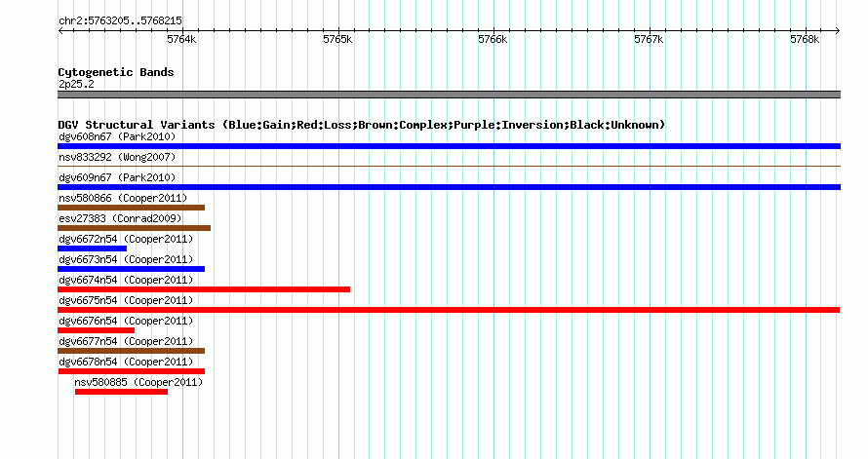Click the Cytogenetic Bands track title
The image size is (868, 459).
[116, 72]
